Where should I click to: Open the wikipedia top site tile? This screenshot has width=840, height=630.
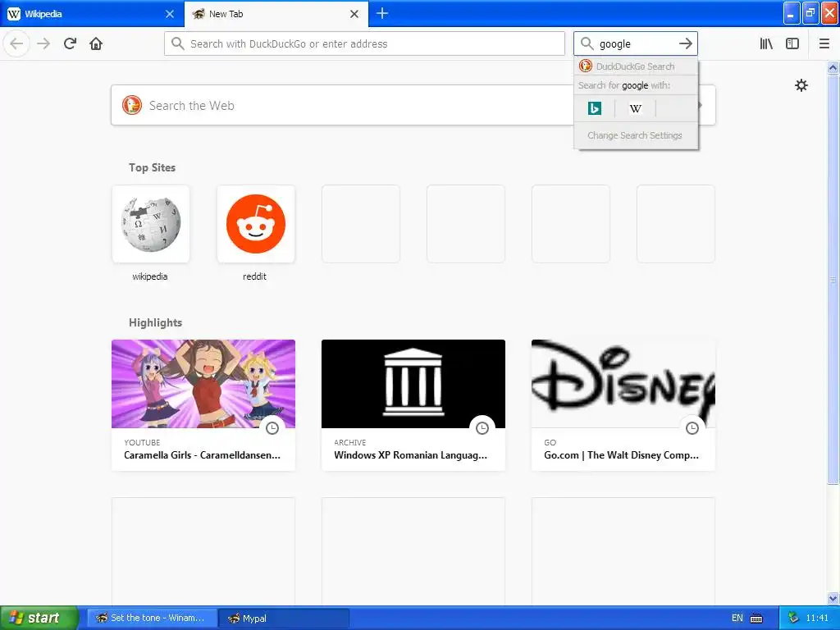pos(151,224)
